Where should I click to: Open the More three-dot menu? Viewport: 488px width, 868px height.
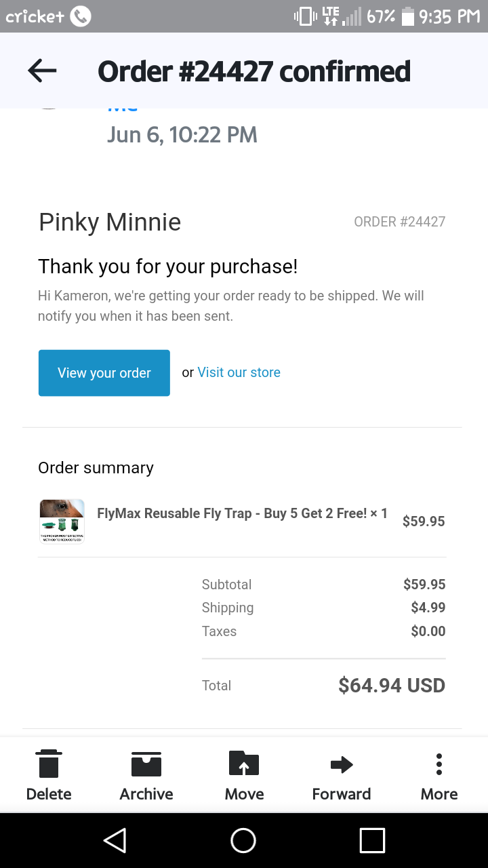click(439, 764)
